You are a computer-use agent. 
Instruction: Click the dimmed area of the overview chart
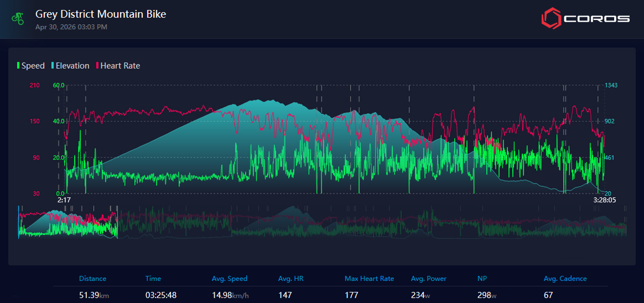click(x=372, y=222)
